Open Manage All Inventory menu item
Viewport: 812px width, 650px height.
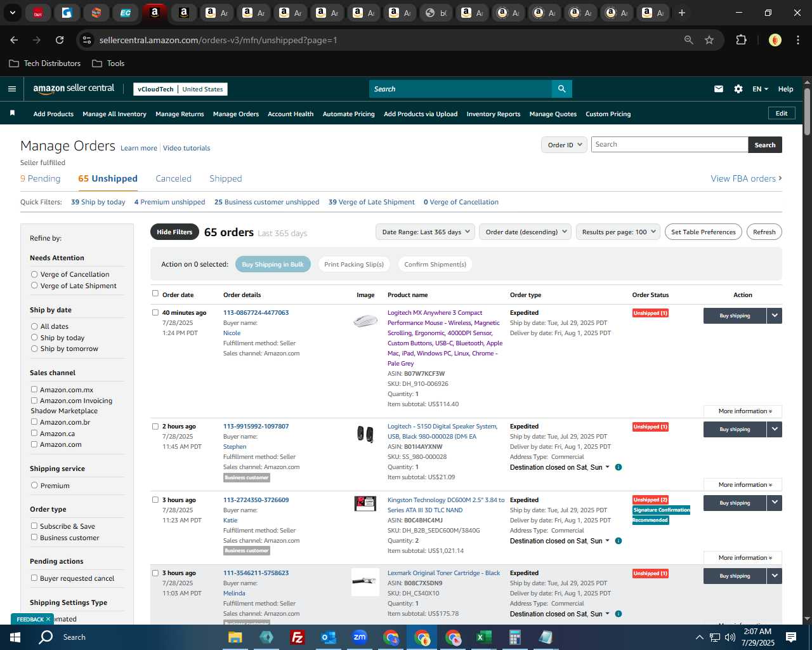114,114
